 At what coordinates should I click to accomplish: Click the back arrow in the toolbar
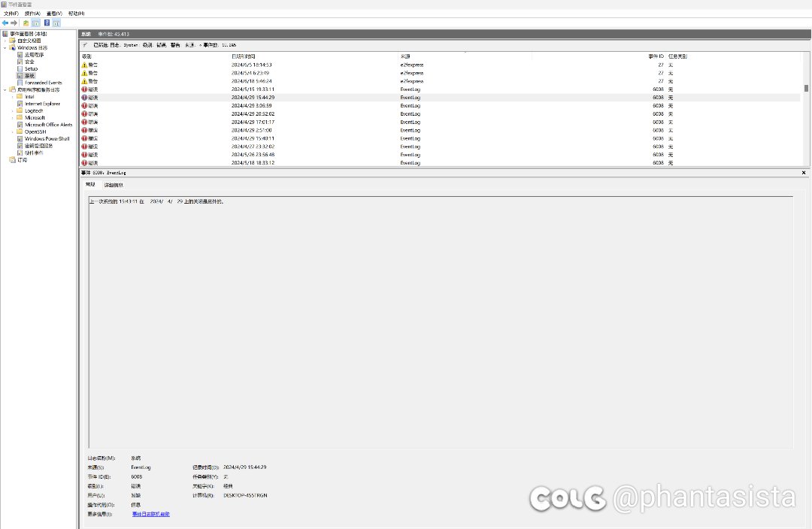click(5, 23)
